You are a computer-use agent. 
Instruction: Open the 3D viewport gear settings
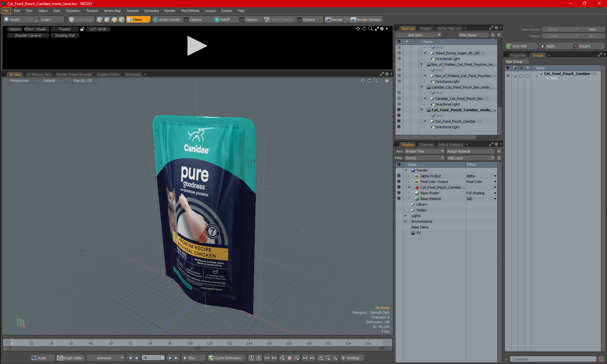(x=387, y=81)
